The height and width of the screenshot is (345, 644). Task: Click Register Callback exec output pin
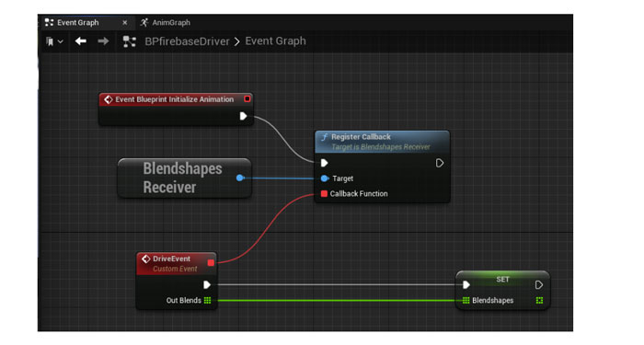click(439, 163)
